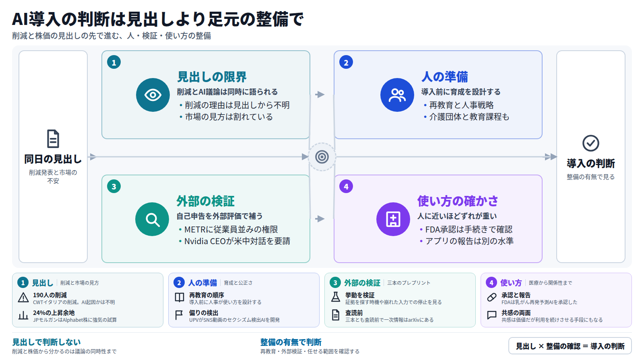The width and height of the screenshot is (644, 362).
Task: Click the checkmark icon above 導入の判断
Action: (x=591, y=143)
